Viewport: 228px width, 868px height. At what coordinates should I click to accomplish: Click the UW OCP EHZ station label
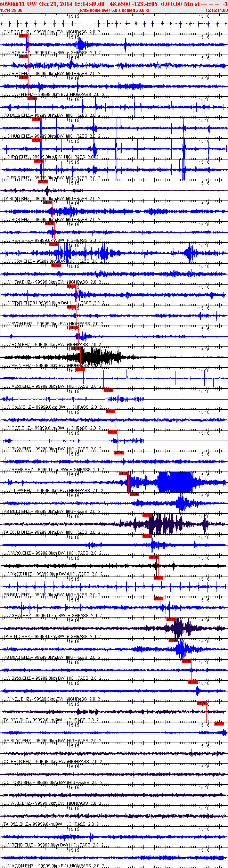click(17, 428)
